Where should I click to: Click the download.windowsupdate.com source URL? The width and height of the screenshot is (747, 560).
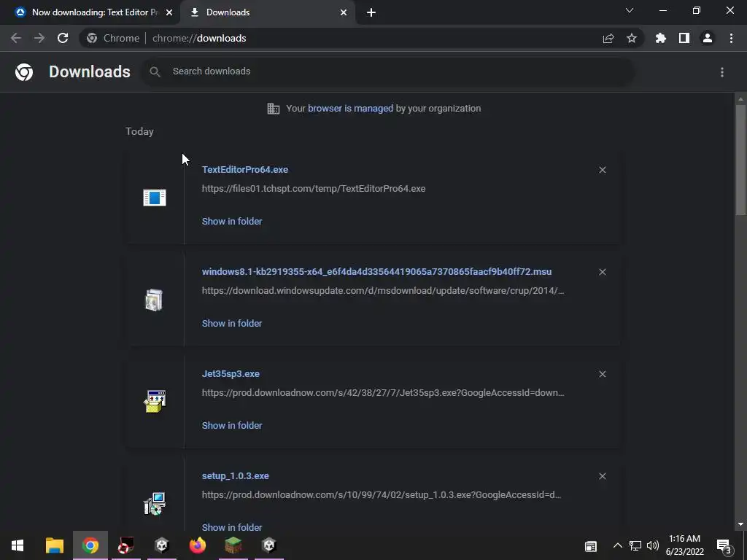tap(383, 290)
